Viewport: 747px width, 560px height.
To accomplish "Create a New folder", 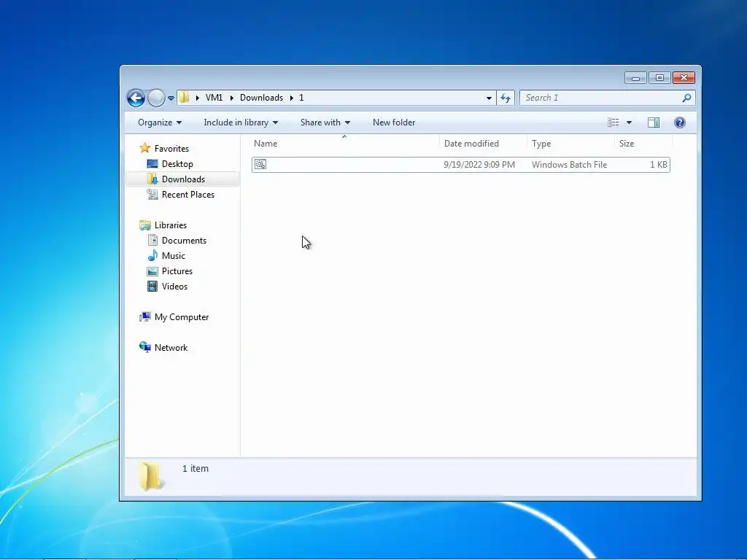I will coord(393,122).
